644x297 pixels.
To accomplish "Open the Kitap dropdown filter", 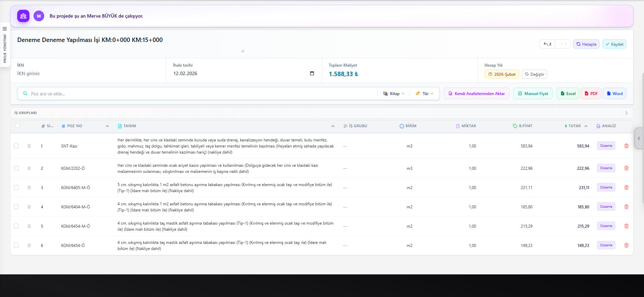I will tap(394, 94).
